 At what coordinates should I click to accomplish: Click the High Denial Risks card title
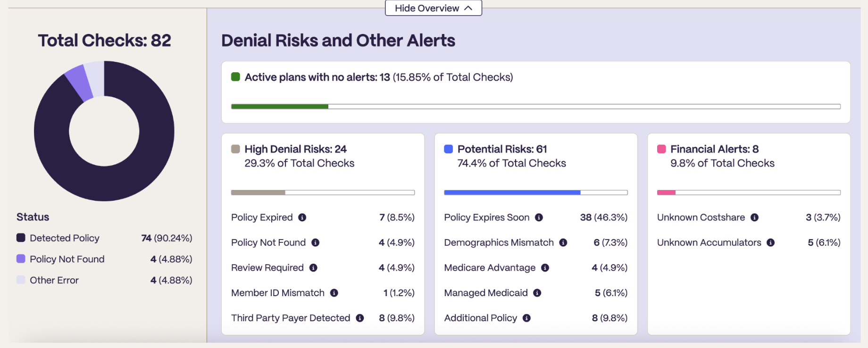(295, 149)
